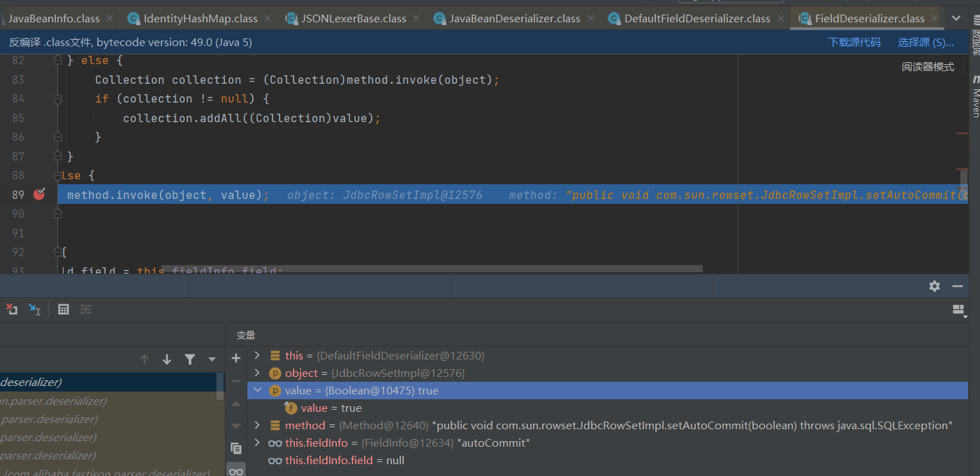Toggle the breakpoint on line 89
The image size is (980, 476).
38,195
